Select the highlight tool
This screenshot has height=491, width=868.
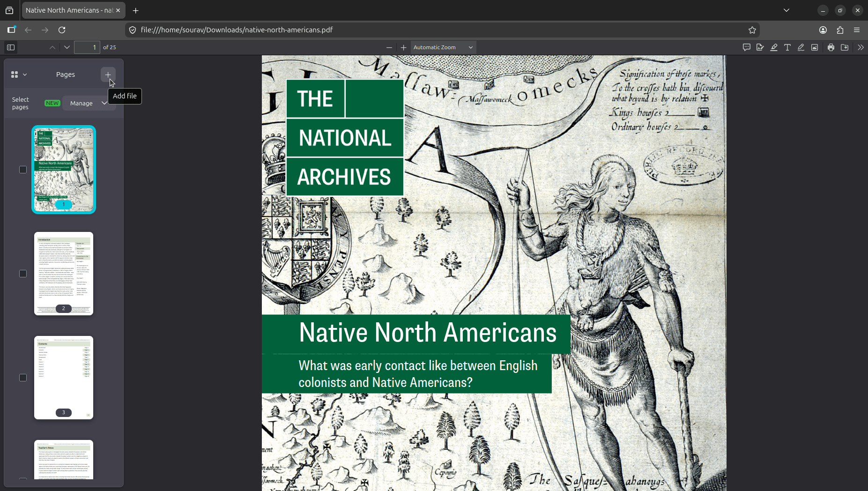tap(774, 47)
